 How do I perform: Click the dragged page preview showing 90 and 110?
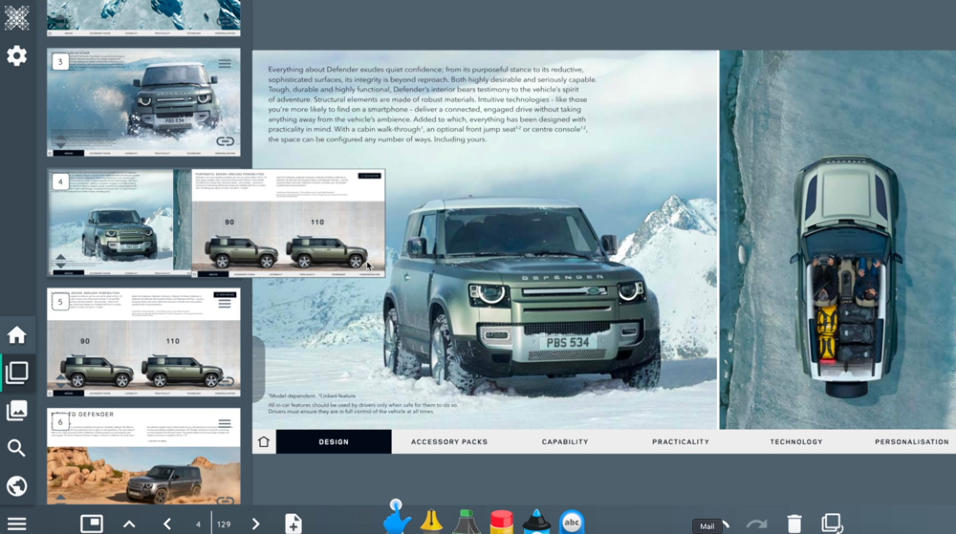tap(288, 223)
